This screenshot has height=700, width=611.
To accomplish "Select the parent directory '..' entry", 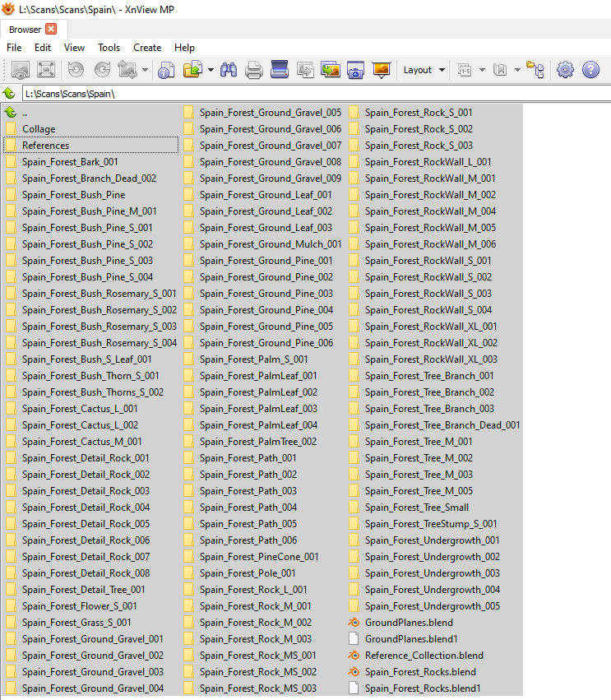I will pyautogui.click(x=91, y=113).
